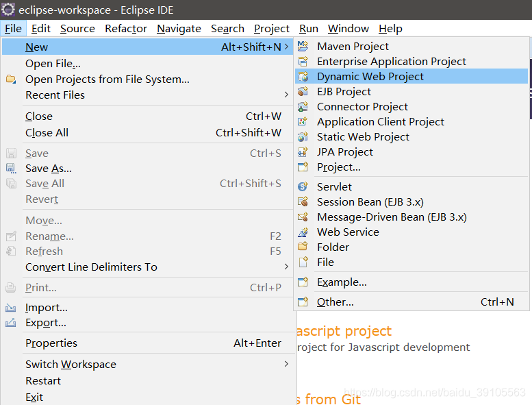Open the Refactor menu
Image resolution: width=532 pixels, height=405 pixels.
(126, 29)
